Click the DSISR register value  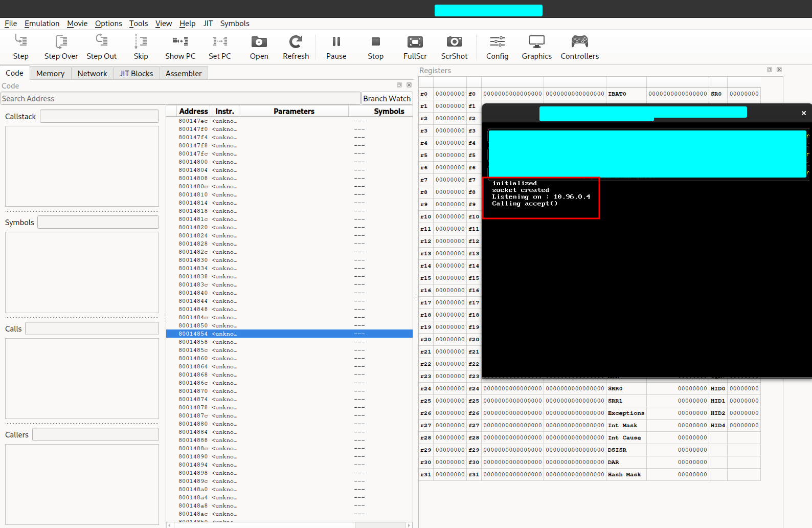(x=678, y=450)
